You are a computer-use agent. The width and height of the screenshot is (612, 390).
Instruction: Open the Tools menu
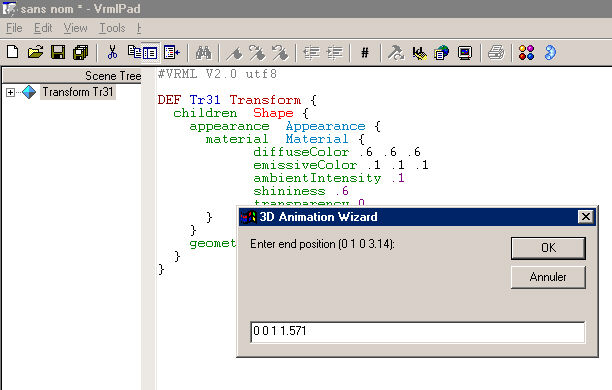[112, 28]
